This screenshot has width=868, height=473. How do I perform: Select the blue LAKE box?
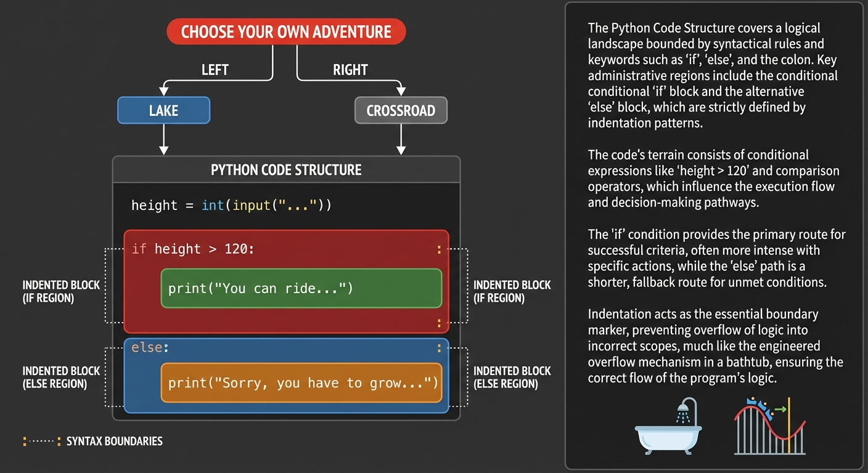[x=163, y=111]
